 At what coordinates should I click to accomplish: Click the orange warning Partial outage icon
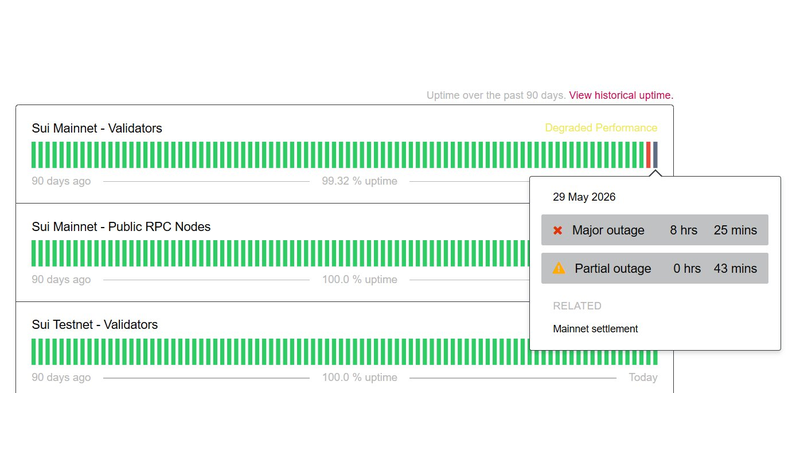point(559,268)
